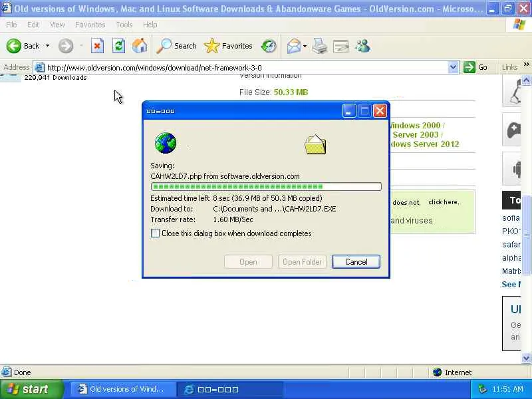The height and width of the screenshot is (399, 532).
Task: Click the 'Matri' sidebar link
Action: 511,271
